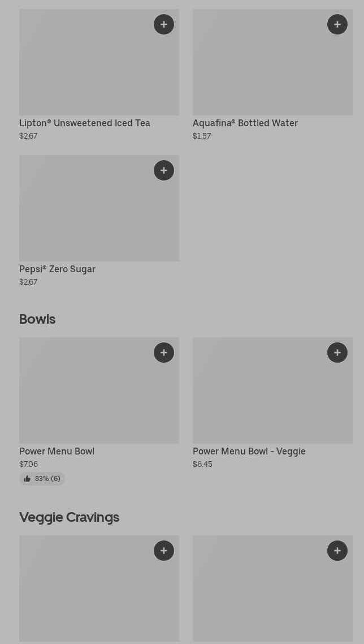Open the Aquafina Bottled Water image

click(260, 68)
